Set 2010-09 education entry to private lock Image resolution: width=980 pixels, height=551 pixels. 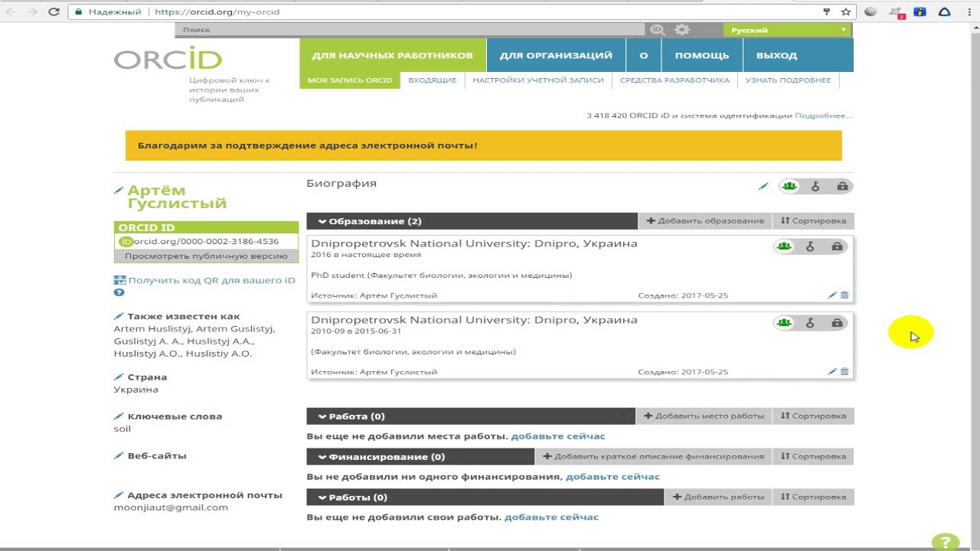(x=837, y=323)
